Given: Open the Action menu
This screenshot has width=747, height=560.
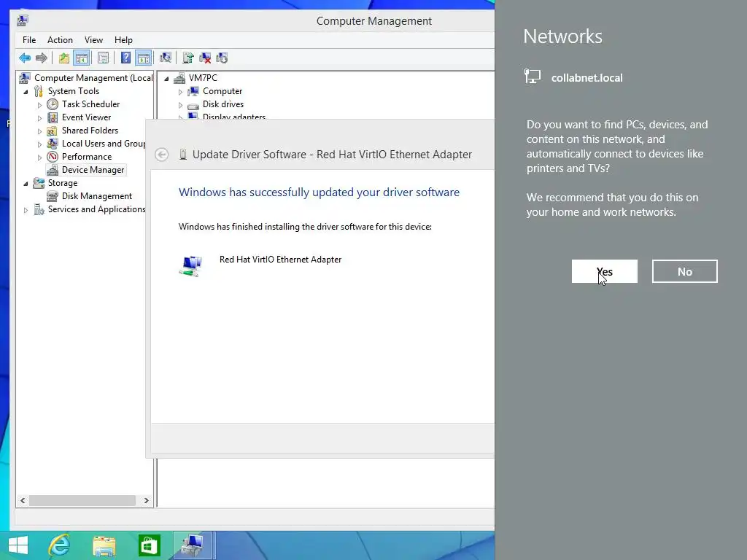Looking at the screenshot, I should pyautogui.click(x=60, y=40).
